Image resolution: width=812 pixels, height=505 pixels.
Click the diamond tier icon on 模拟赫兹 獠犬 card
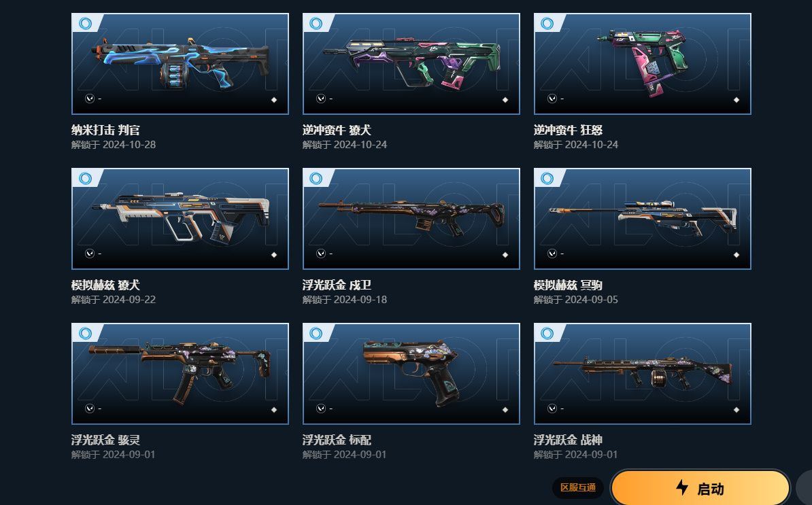pos(274,255)
